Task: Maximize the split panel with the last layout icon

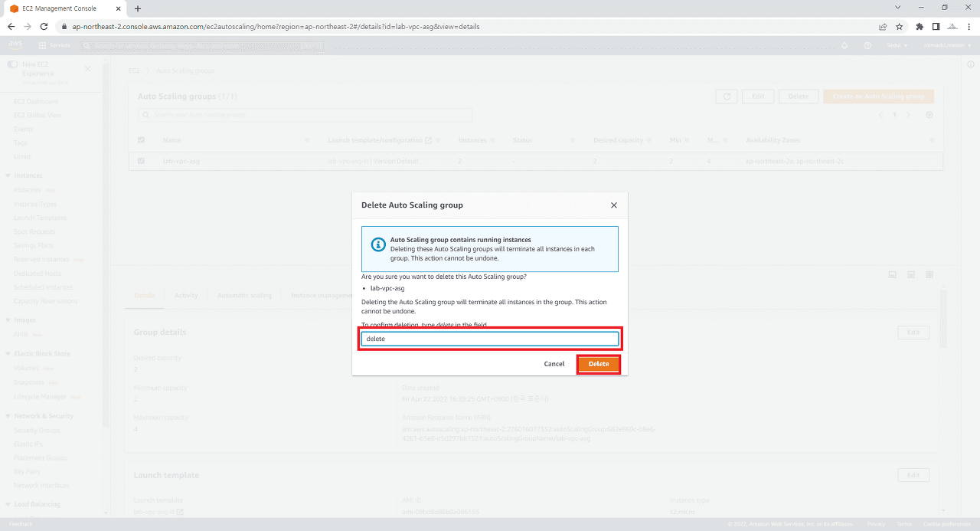Action: (929, 274)
